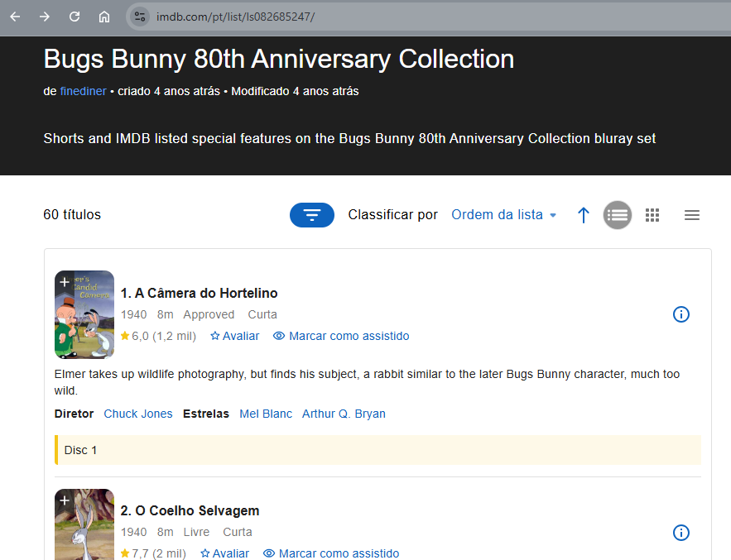Screen dimensions: 731x560
Task: Go to browser home page
Action: tap(104, 17)
